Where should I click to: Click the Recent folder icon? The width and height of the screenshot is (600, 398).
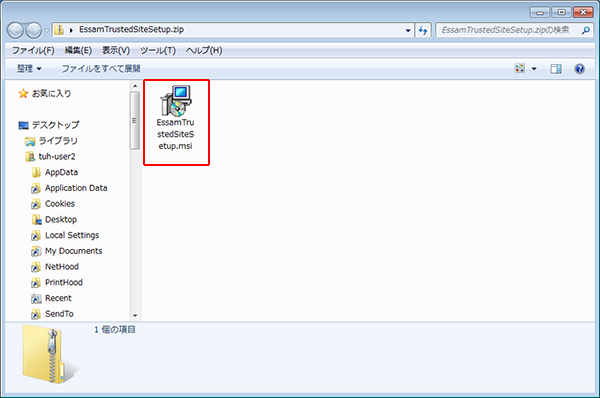tap(36, 298)
